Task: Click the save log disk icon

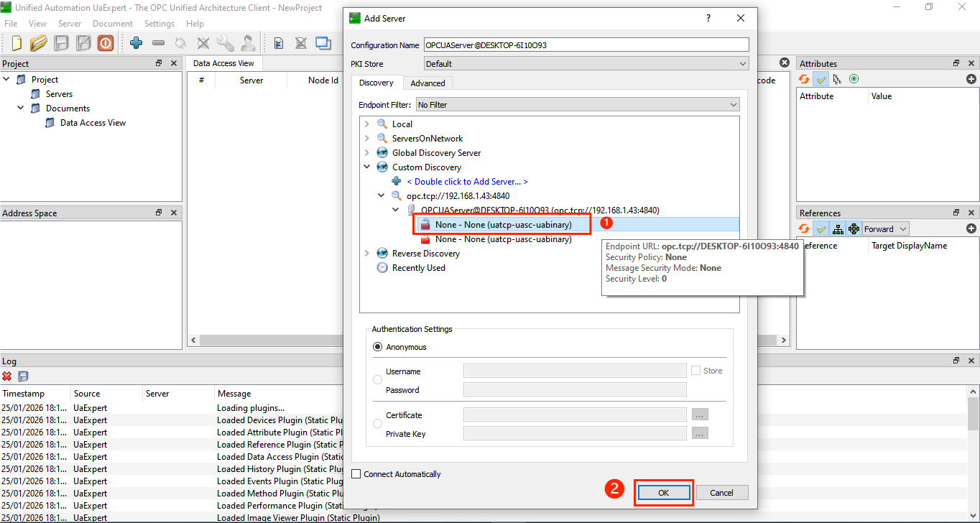Action: pos(23,376)
